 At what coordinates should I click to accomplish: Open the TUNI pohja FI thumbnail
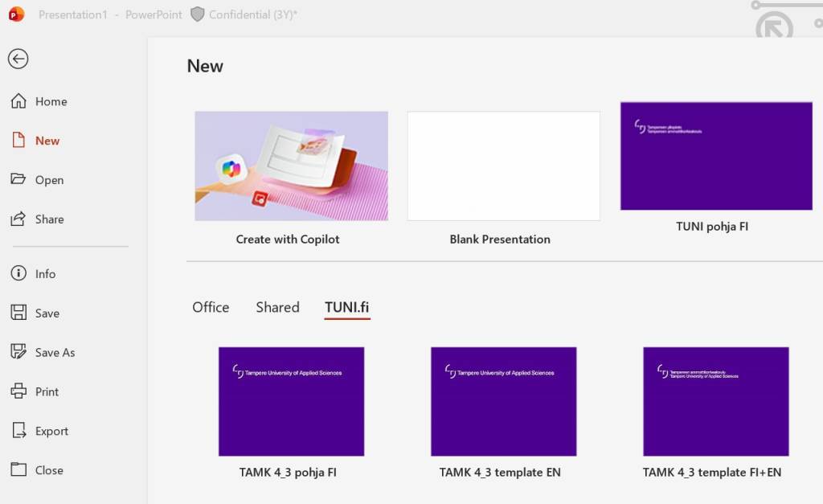716,157
